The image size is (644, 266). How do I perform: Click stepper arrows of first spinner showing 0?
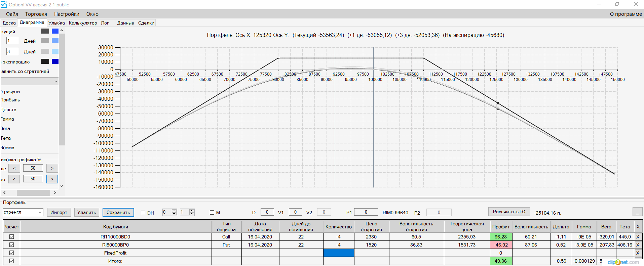point(174,212)
